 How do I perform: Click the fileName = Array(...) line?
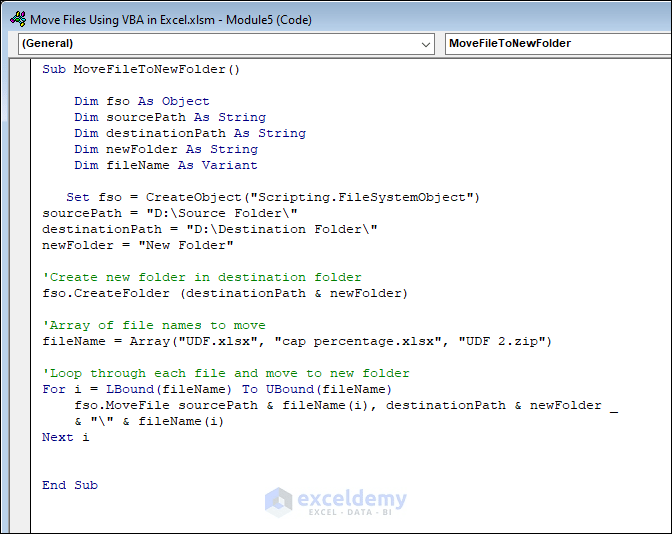297,341
